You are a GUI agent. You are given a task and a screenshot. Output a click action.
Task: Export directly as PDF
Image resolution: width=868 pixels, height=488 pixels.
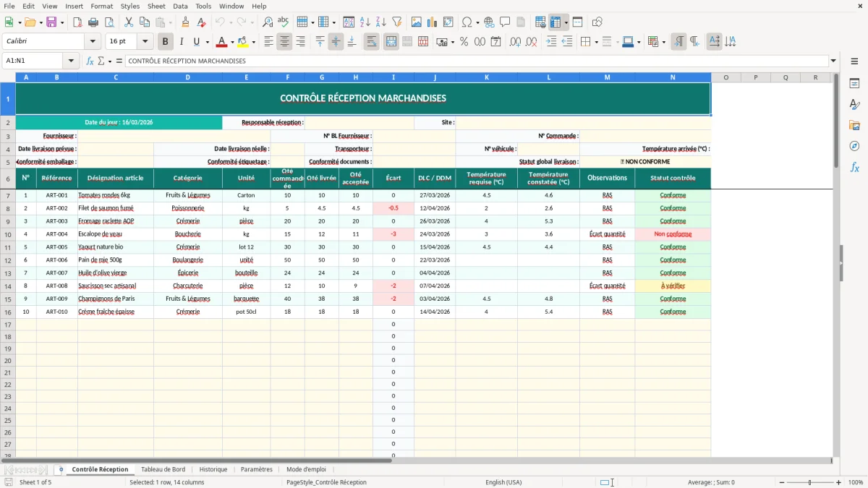coord(77,22)
